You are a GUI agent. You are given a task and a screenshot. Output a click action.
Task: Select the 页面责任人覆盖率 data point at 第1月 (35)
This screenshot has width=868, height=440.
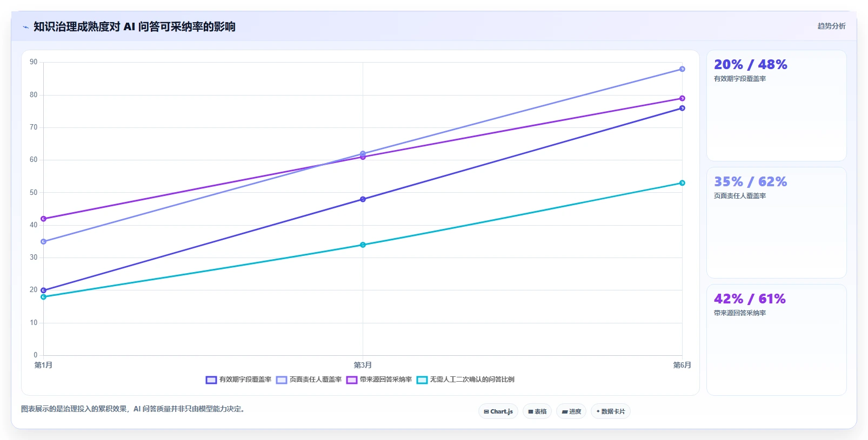coord(43,242)
